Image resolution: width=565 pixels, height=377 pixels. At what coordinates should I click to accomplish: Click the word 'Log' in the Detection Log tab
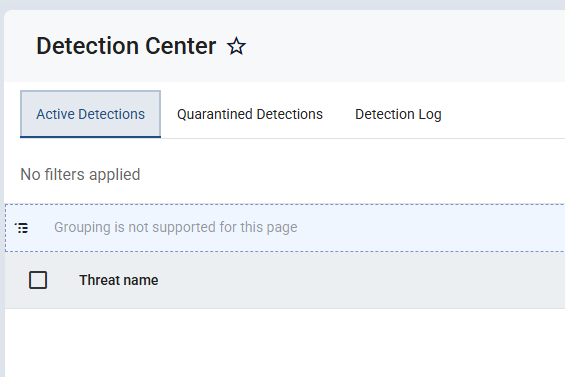(430, 115)
